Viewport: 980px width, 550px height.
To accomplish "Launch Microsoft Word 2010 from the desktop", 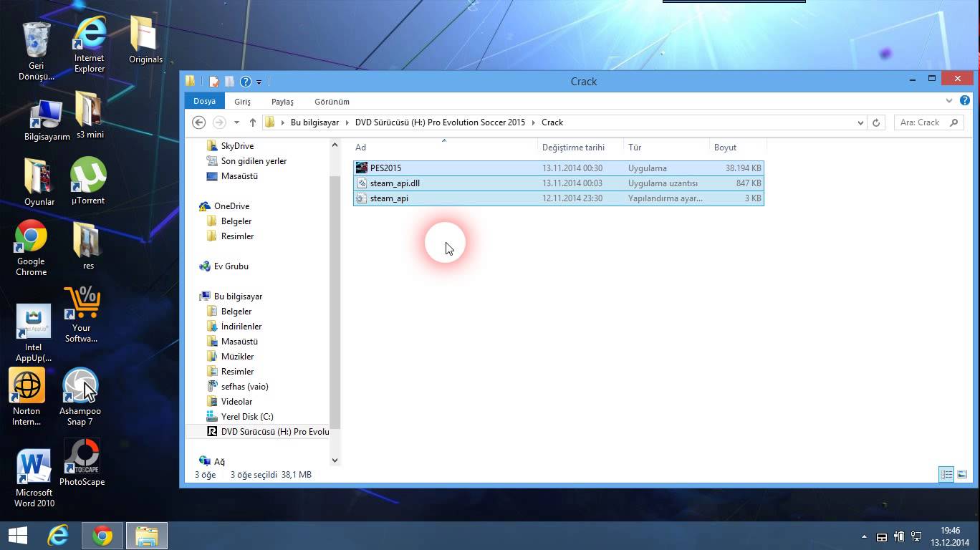I will click(34, 478).
